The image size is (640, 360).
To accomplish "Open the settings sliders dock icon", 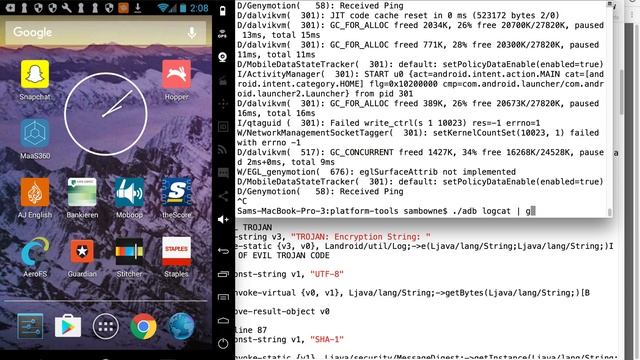I will coord(30,327).
